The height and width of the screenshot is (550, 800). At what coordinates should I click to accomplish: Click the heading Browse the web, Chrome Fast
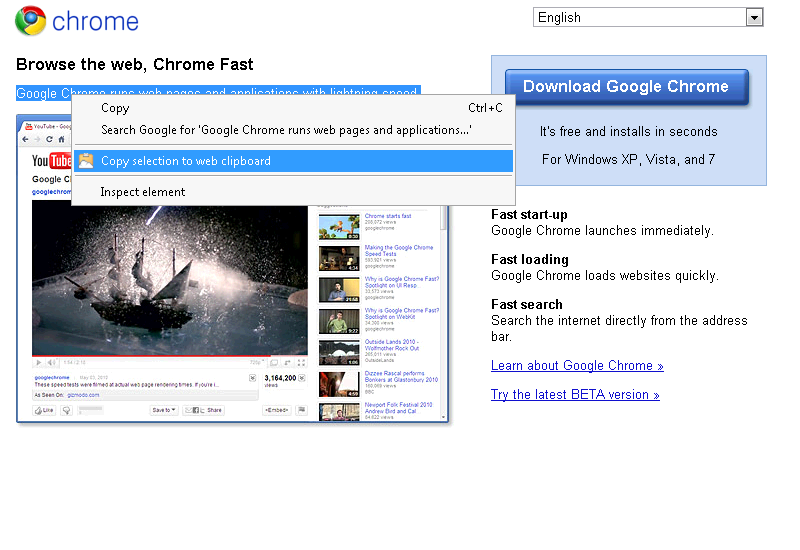[135, 64]
